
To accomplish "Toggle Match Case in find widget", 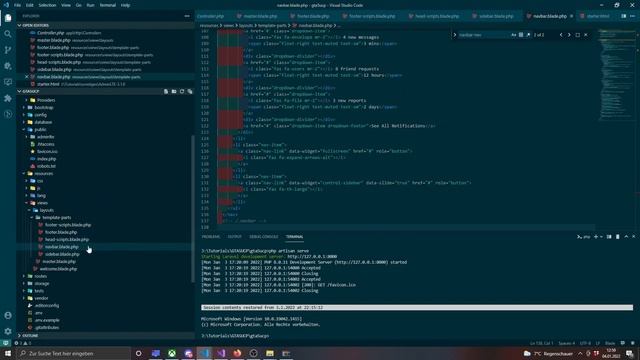I will [x=513, y=35].
